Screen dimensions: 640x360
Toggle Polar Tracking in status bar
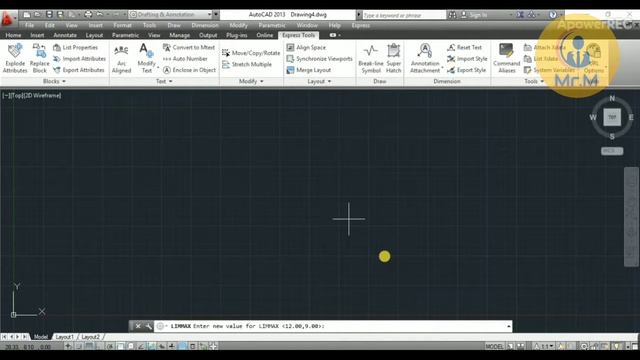[x=110, y=346]
